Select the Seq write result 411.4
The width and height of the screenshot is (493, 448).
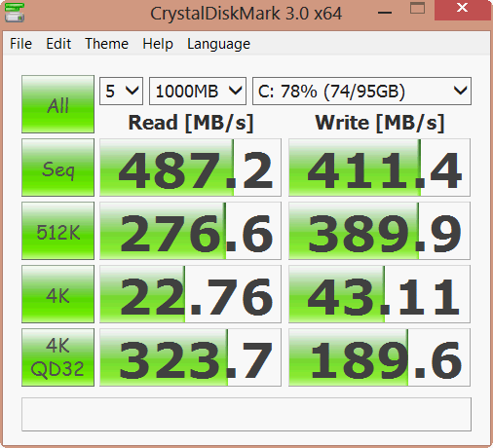pyautogui.click(x=379, y=168)
